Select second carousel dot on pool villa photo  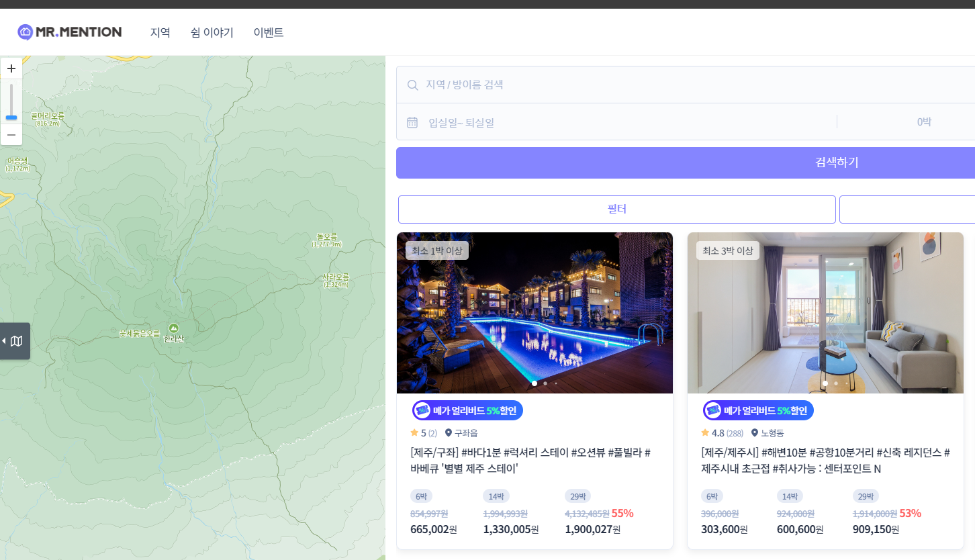(x=545, y=383)
